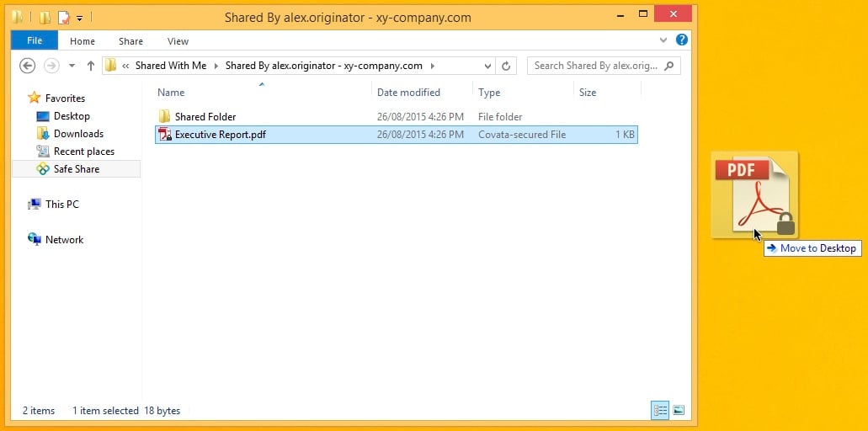Click the Covata-secured File type cell
This screenshot has height=431, width=868.
522,135
